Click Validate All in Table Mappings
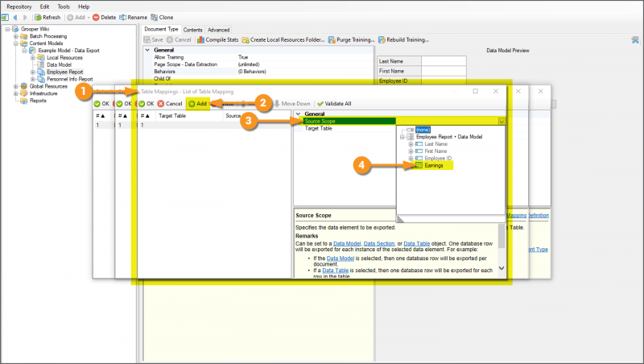Screen dimensions: 644x364 pos(334,104)
